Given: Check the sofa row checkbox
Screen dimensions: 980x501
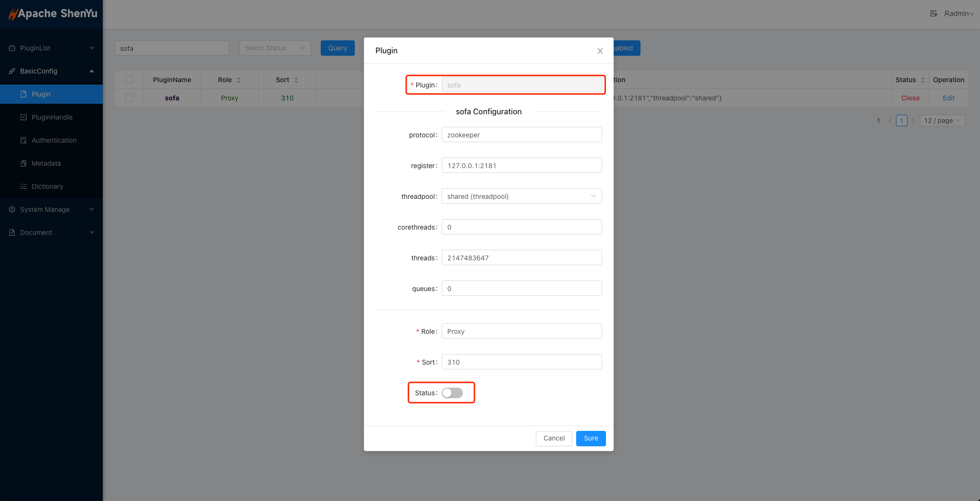Looking at the screenshot, I should [129, 98].
